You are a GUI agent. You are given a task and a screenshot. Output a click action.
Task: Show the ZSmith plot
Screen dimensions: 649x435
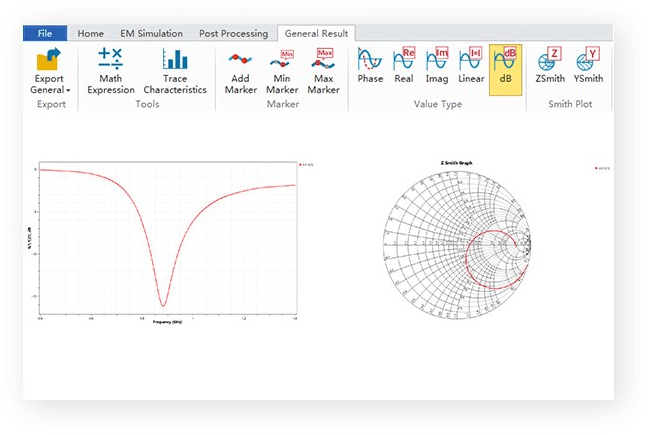click(x=550, y=66)
